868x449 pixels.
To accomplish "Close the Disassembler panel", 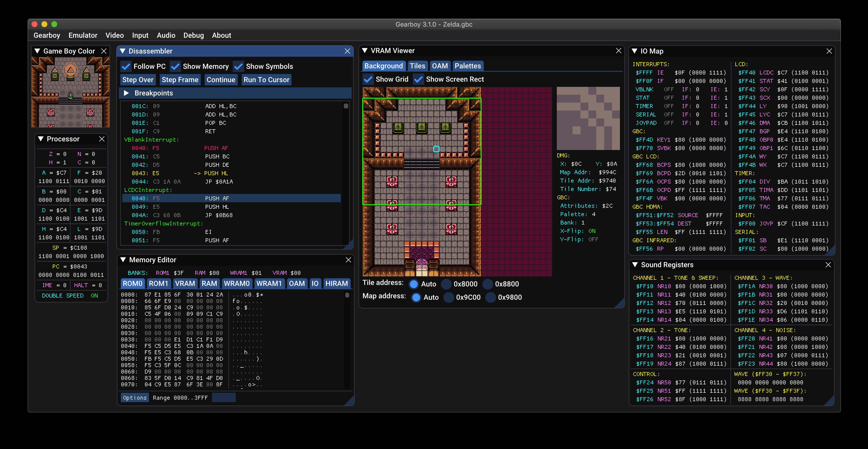I will coord(347,51).
